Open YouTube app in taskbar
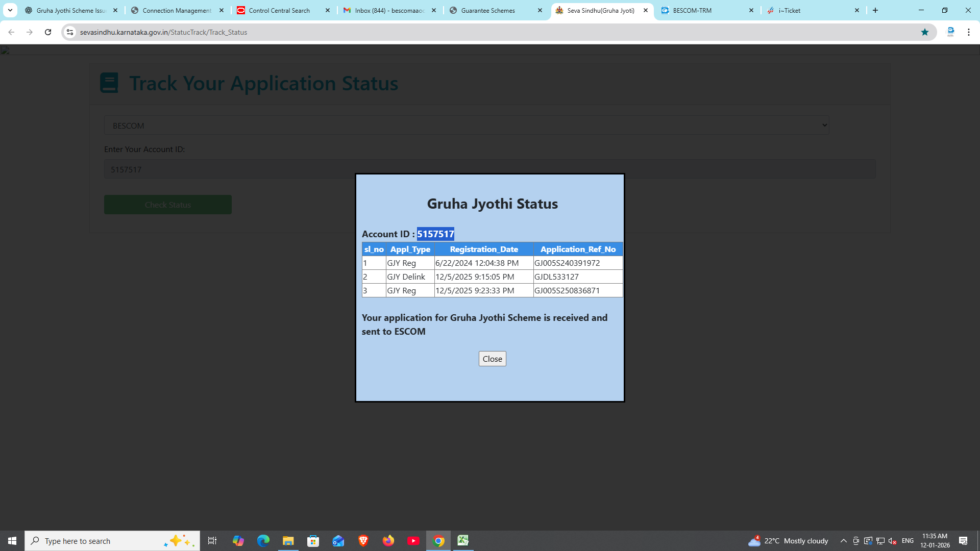This screenshot has height=551, width=980. [413, 540]
